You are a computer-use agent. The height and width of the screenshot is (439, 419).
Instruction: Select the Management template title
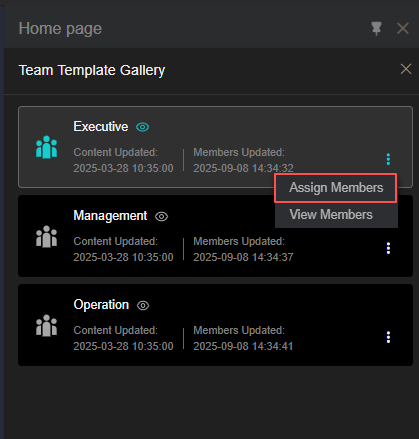point(110,216)
